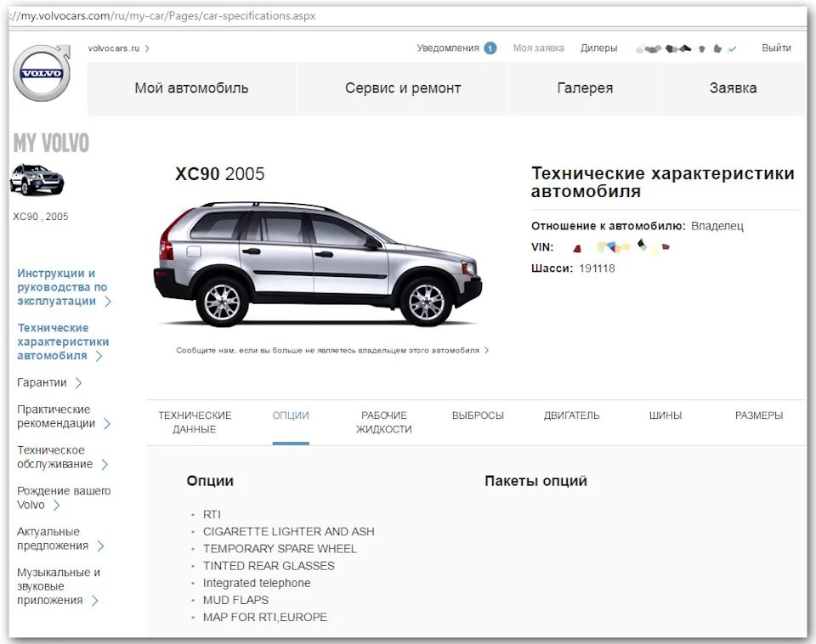Click the chevron next to volvocars.ru
The height and width of the screenshot is (644, 816).
pyautogui.click(x=147, y=48)
